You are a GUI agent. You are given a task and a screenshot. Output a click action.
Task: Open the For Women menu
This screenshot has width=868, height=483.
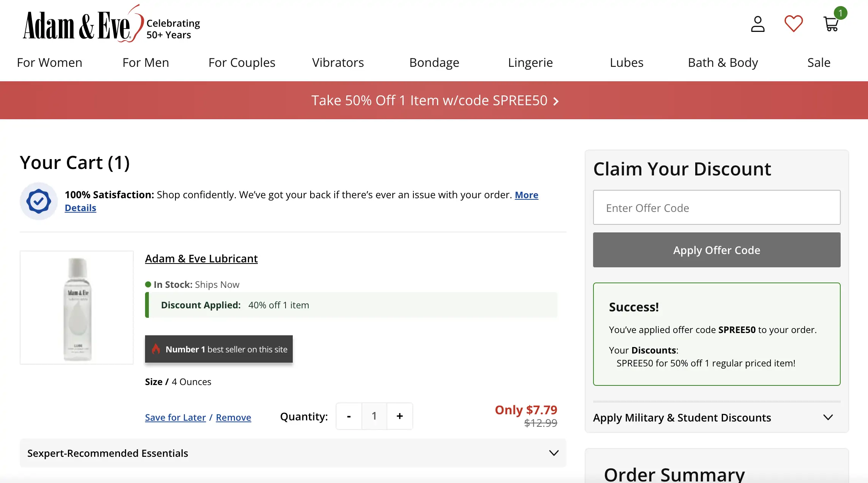49,62
